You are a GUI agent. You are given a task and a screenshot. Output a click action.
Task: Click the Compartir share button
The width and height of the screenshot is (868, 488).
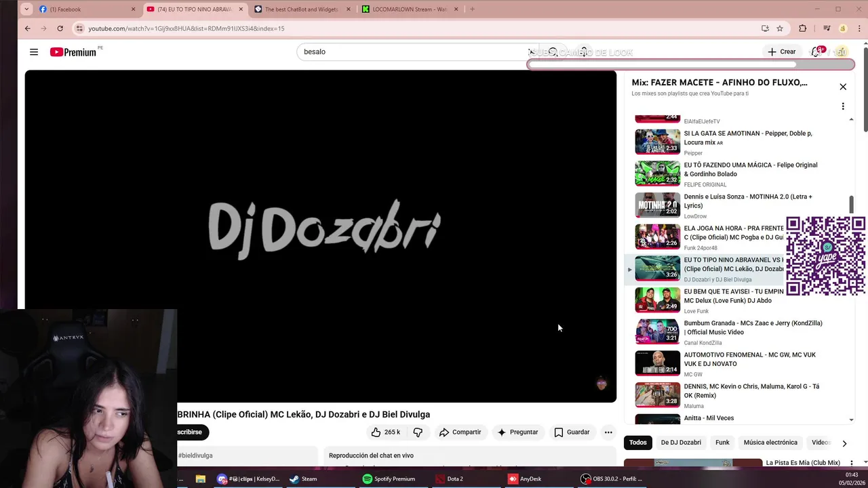pyautogui.click(x=460, y=432)
